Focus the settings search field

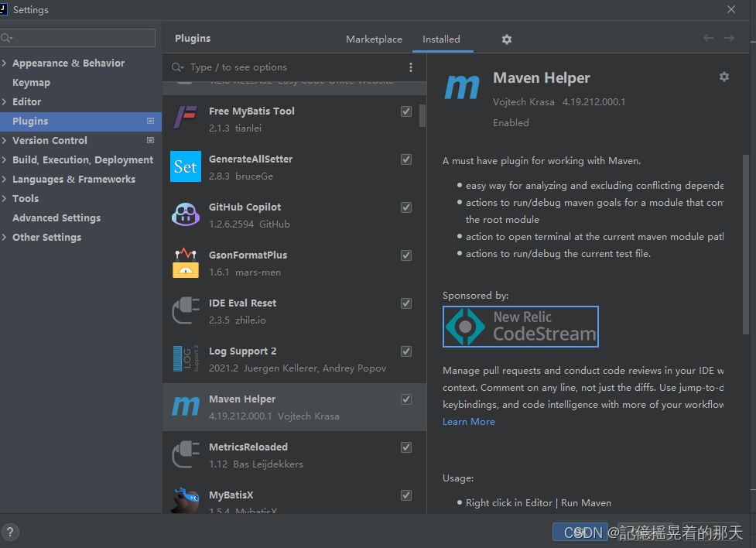pyautogui.click(x=77, y=38)
